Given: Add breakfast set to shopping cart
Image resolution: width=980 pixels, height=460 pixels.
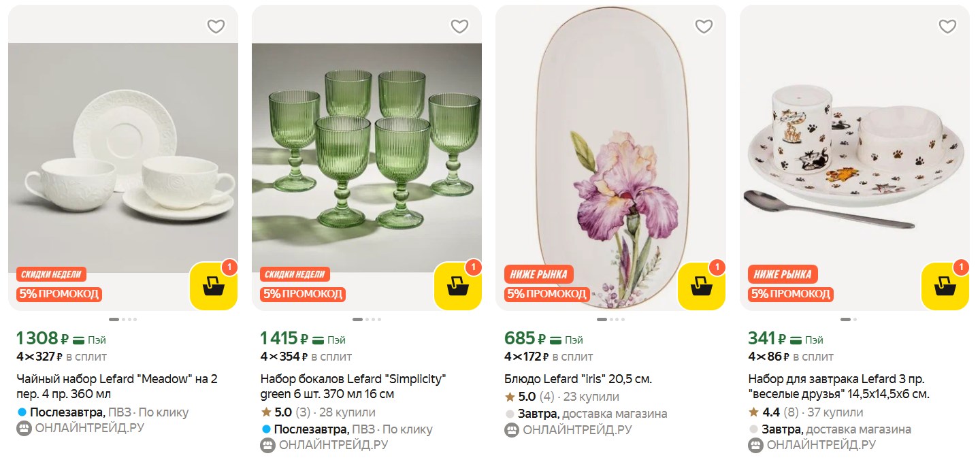Looking at the screenshot, I should coord(945,286).
